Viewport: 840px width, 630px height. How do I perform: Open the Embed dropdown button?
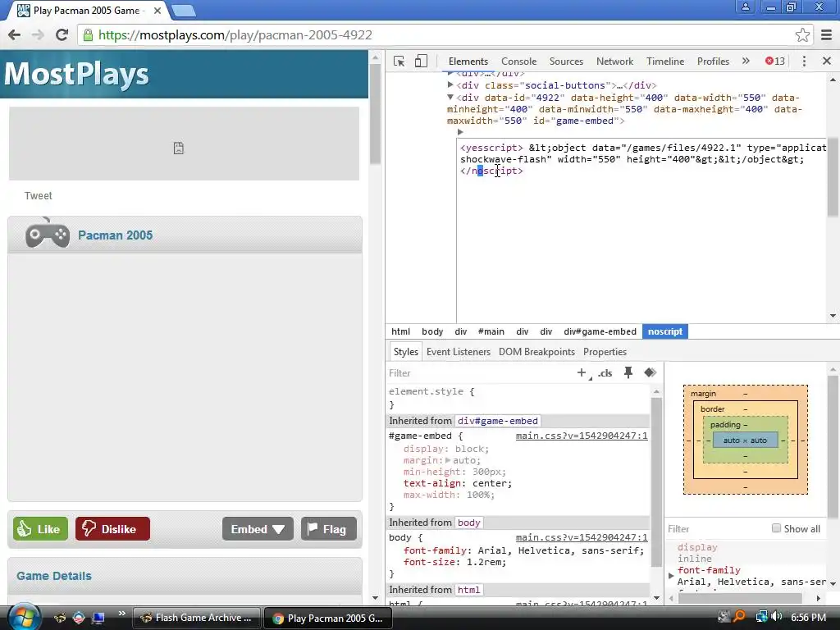(x=258, y=529)
